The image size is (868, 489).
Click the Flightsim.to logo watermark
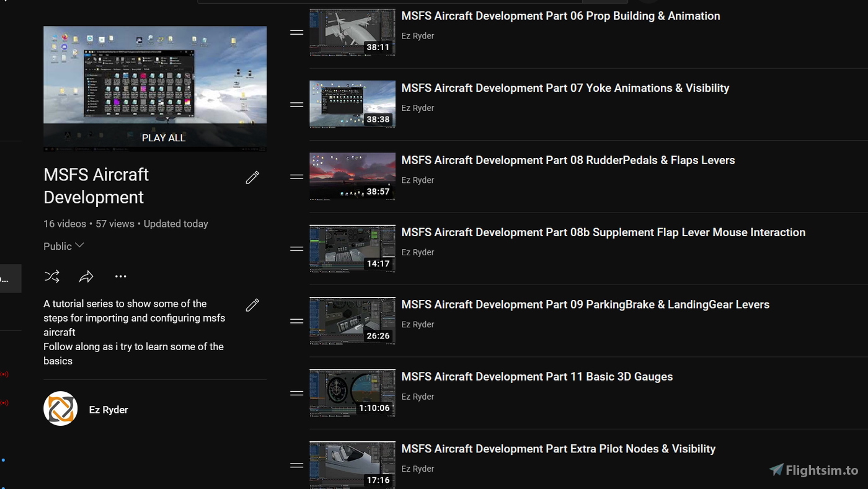click(x=813, y=470)
